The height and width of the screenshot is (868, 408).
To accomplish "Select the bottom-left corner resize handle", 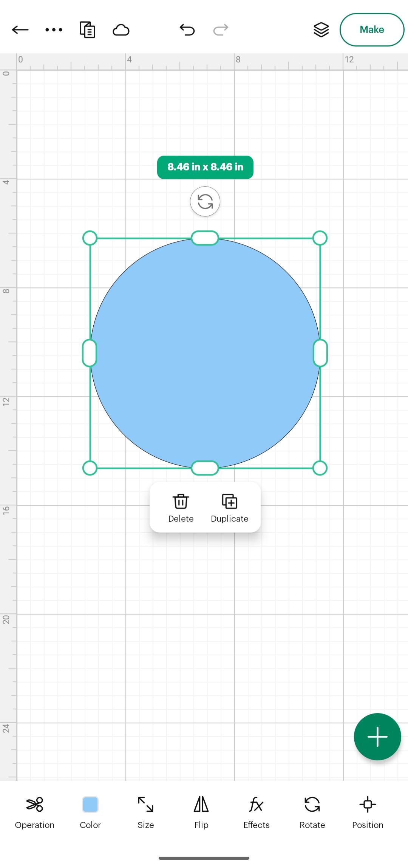I will [90, 468].
